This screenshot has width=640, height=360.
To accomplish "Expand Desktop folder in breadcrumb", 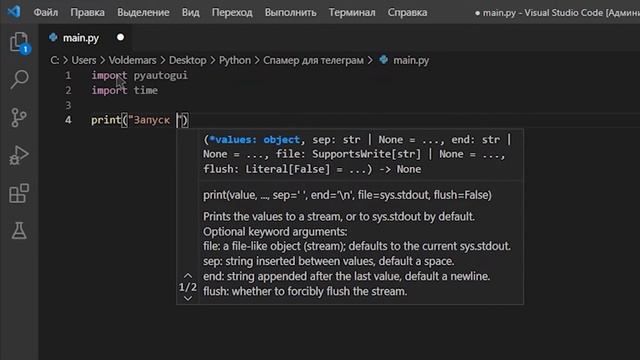I will pyautogui.click(x=187, y=60).
